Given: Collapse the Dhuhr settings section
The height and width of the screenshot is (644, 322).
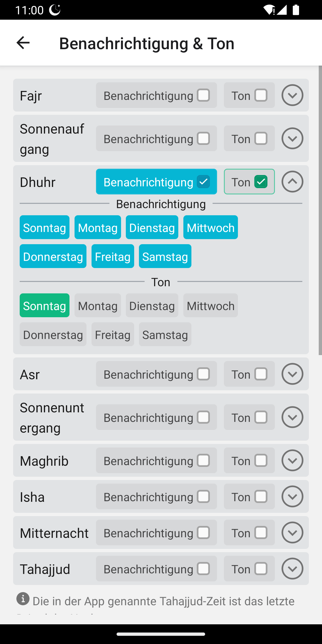Looking at the screenshot, I should point(292,182).
